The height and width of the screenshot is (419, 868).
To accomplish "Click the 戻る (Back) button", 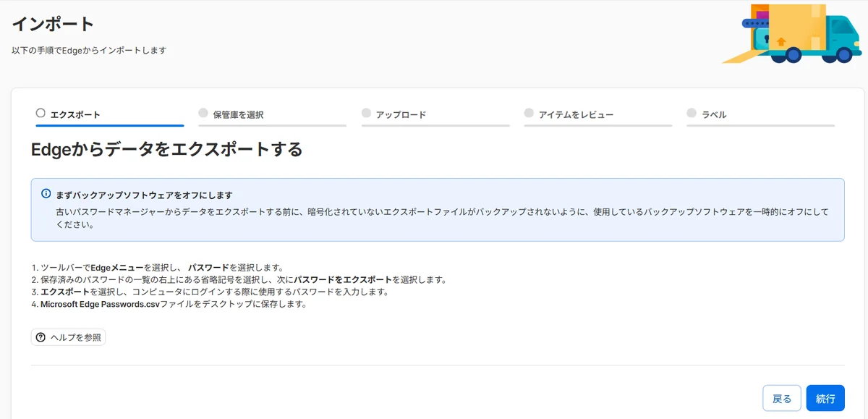I will coord(782,398).
